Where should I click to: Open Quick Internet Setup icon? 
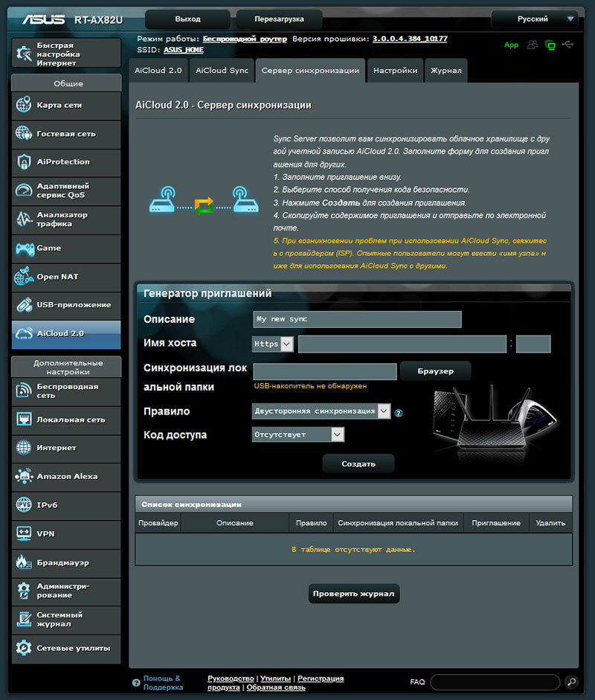[x=24, y=54]
